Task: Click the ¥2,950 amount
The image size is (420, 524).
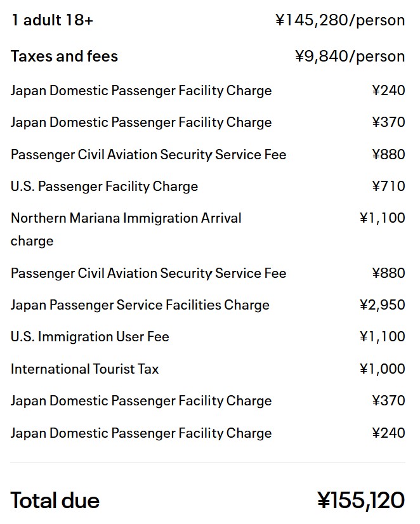Action: 382,305
